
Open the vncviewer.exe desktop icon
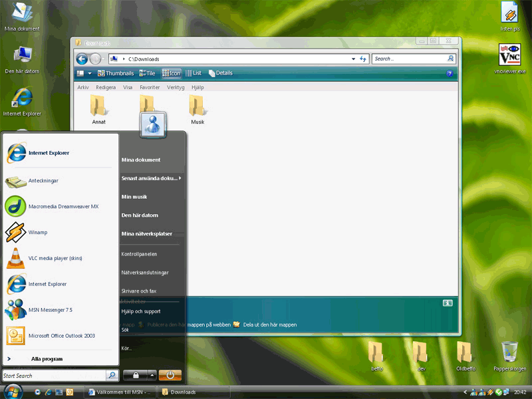coord(509,59)
